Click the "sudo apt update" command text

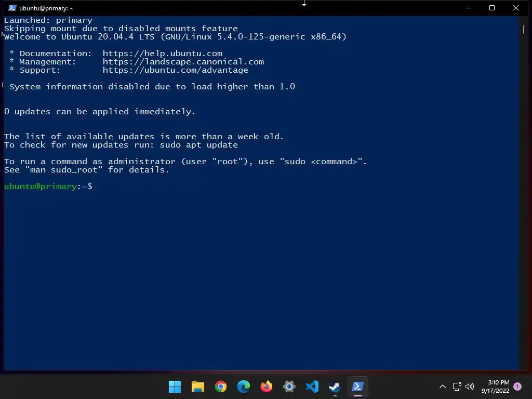199,145
